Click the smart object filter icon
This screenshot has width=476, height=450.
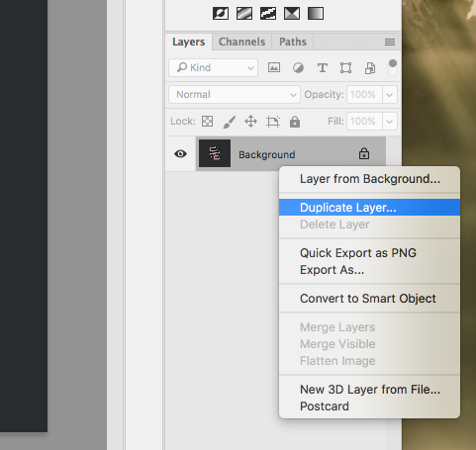pyautogui.click(x=370, y=68)
